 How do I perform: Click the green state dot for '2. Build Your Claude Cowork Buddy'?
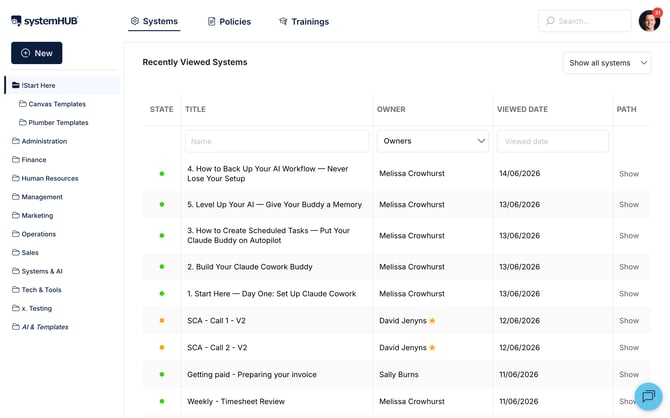coord(162,267)
